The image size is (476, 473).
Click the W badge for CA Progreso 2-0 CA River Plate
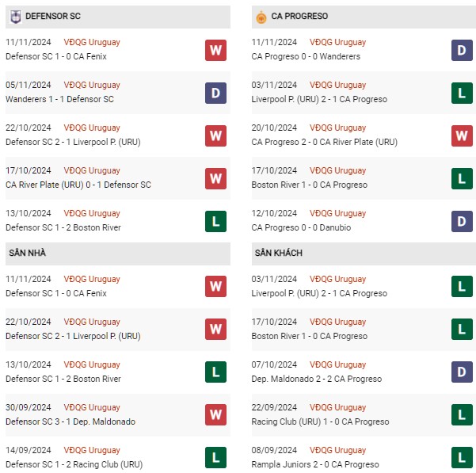[462, 136]
